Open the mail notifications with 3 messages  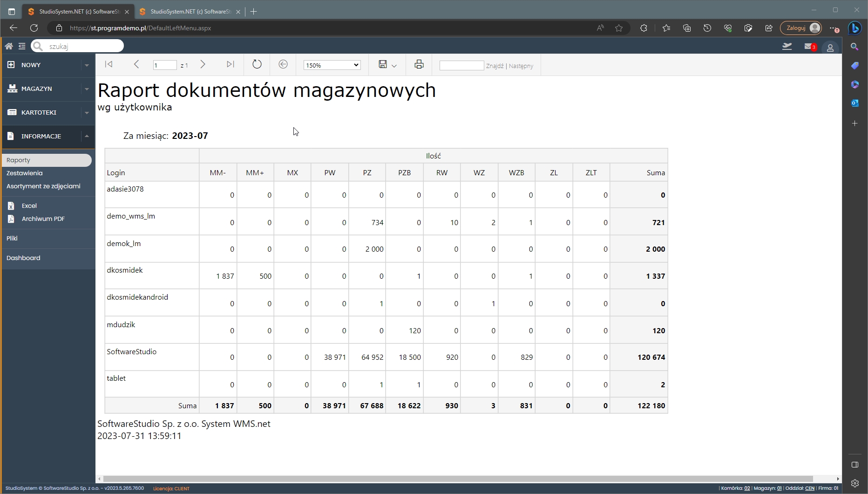[x=809, y=47]
